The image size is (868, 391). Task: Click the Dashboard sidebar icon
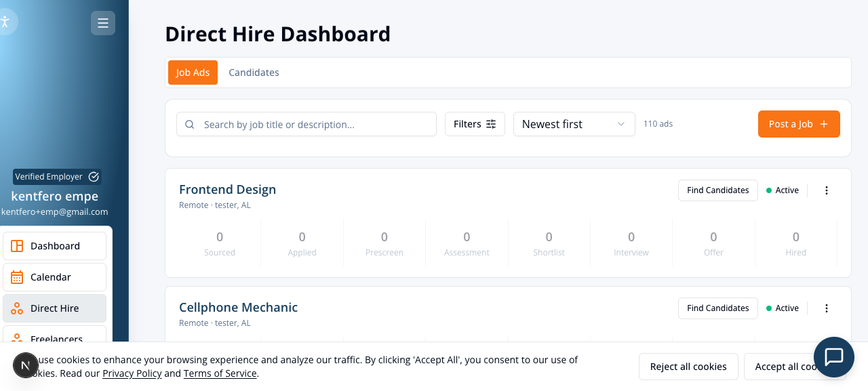pyautogui.click(x=17, y=246)
